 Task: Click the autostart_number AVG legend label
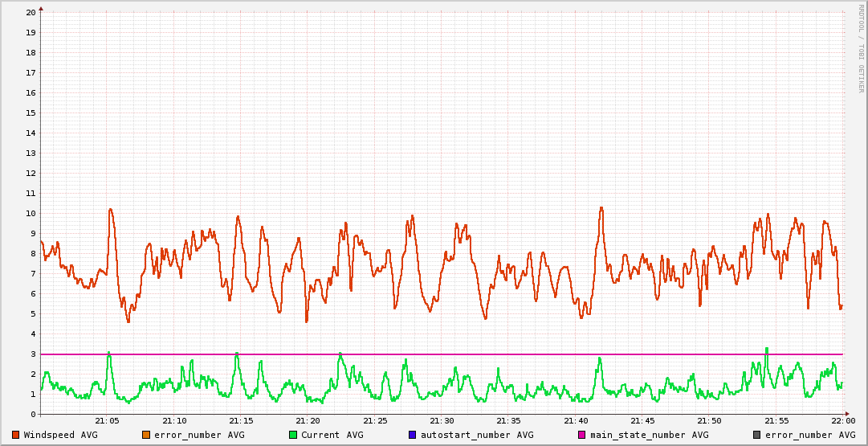[477, 435]
